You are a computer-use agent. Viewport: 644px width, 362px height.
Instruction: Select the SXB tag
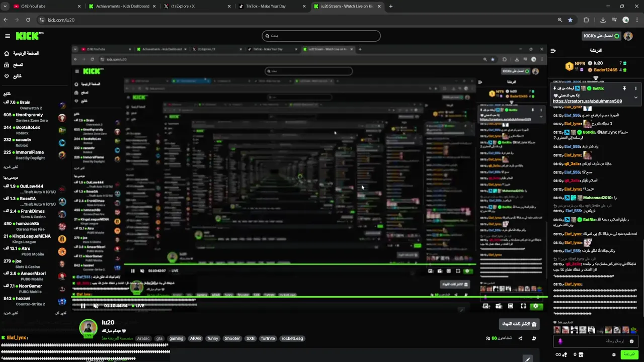pyautogui.click(x=250, y=338)
